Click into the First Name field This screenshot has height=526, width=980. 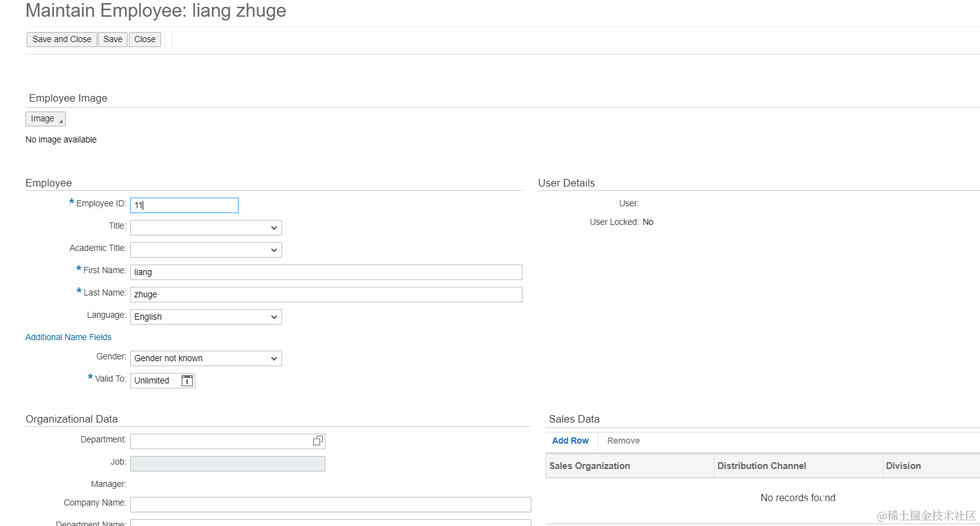pyautogui.click(x=326, y=273)
